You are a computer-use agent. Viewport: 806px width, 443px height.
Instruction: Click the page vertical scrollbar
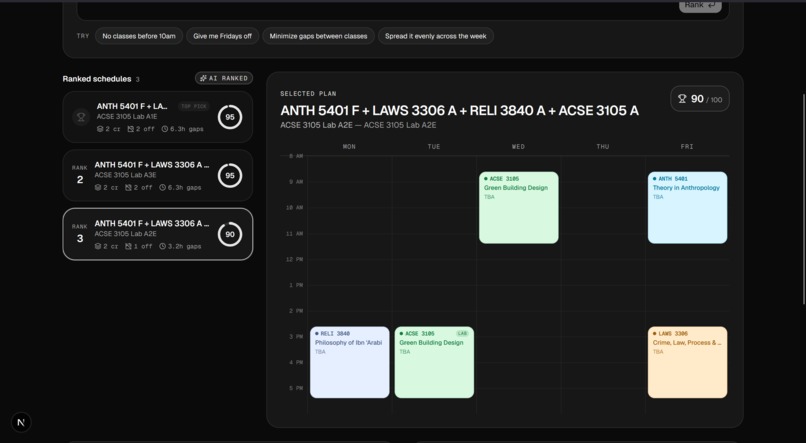804,199
